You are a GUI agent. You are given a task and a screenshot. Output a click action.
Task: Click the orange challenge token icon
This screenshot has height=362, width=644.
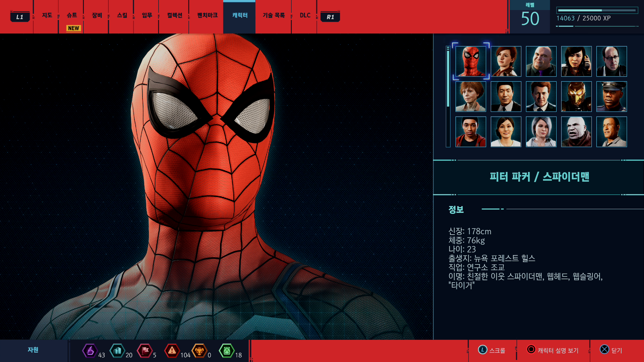click(199, 351)
